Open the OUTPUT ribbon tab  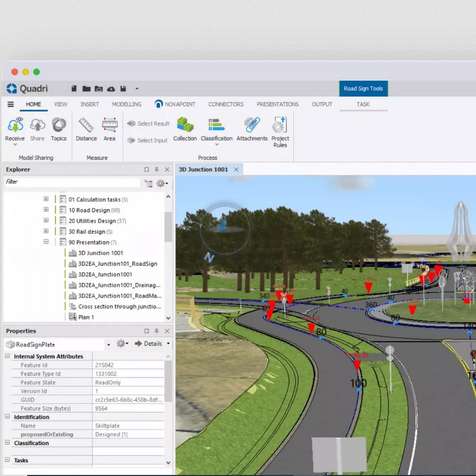[x=322, y=105]
